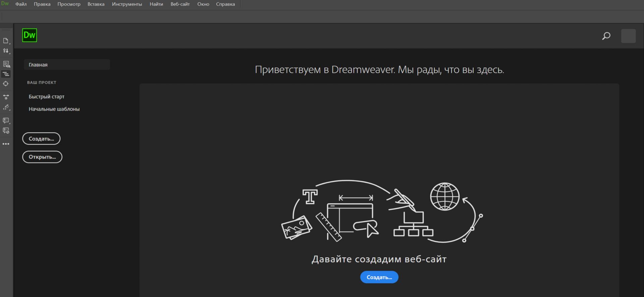Open the Справка menu
Image resolution: width=644 pixels, height=297 pixels.
click(x=225, y=4)
